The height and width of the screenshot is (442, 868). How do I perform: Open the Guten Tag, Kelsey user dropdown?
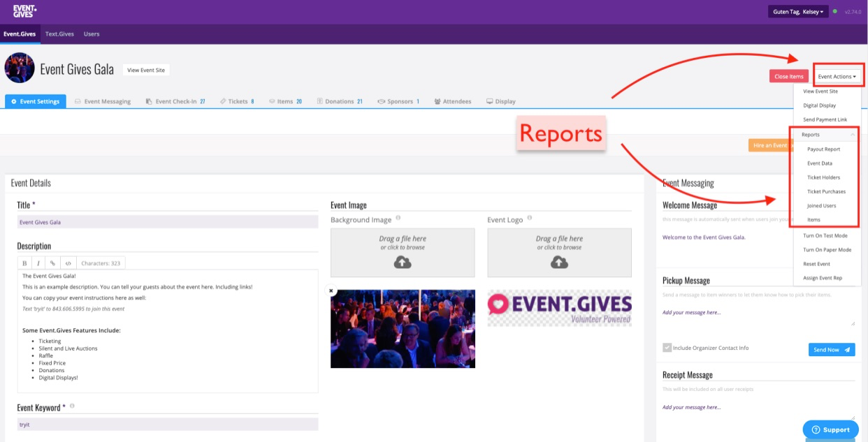pyautogui.click(x=797, y=12)
